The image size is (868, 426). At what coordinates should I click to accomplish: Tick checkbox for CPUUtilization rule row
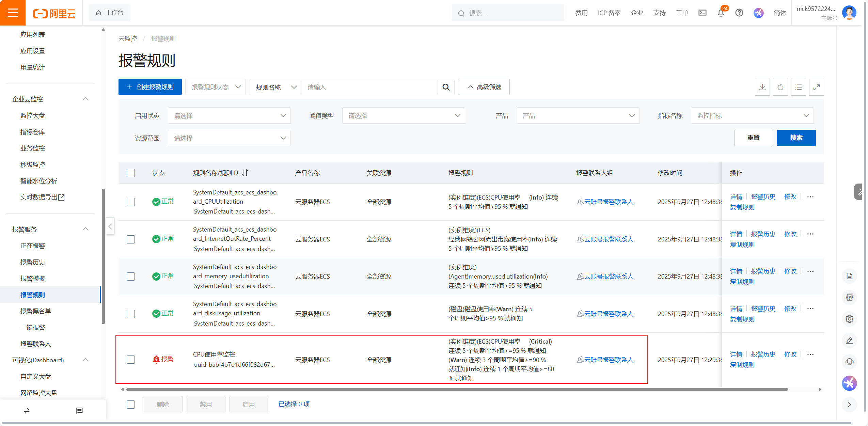tap(131, 202)
